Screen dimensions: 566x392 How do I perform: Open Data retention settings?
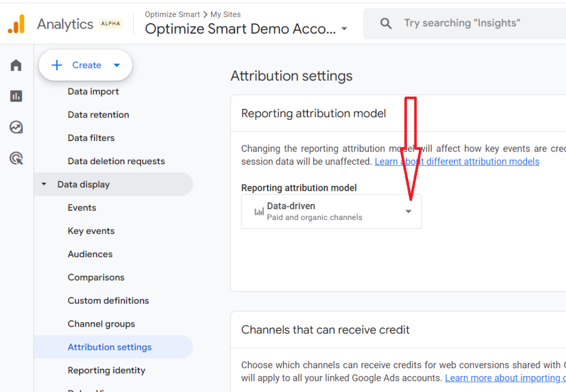coord(98,115)
